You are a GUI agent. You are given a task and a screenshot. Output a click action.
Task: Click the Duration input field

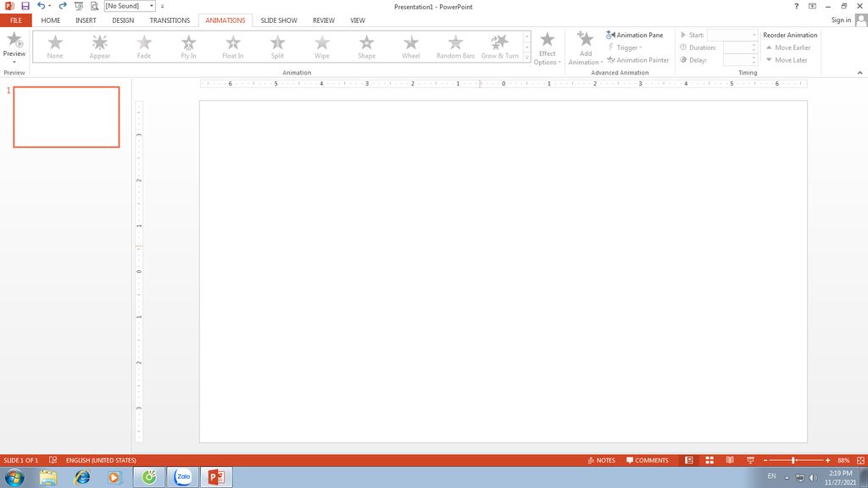click(x=737, y=47)
